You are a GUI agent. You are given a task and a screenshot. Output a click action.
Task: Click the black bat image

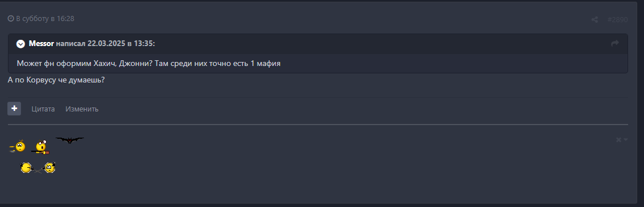click(x=70, y=140)
